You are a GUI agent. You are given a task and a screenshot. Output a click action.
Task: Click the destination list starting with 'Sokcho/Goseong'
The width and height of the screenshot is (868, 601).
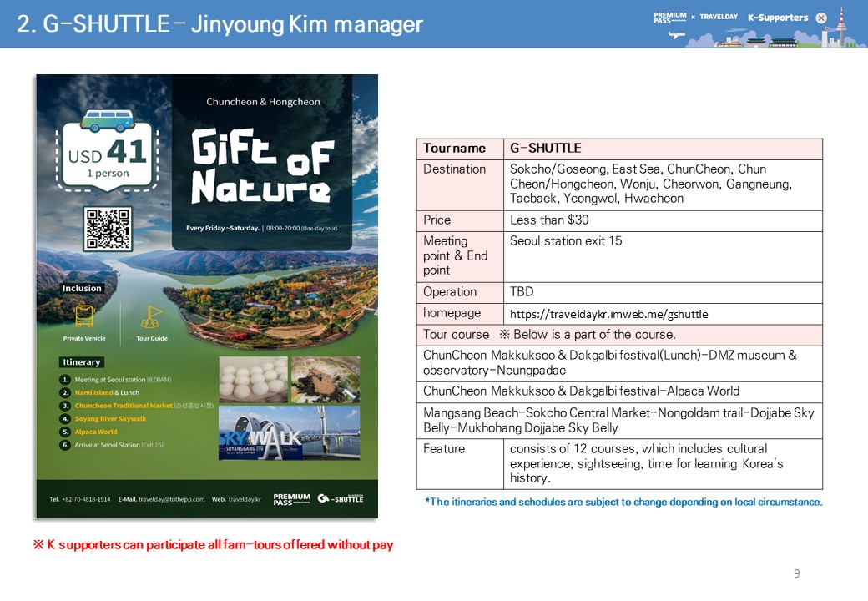664,184
